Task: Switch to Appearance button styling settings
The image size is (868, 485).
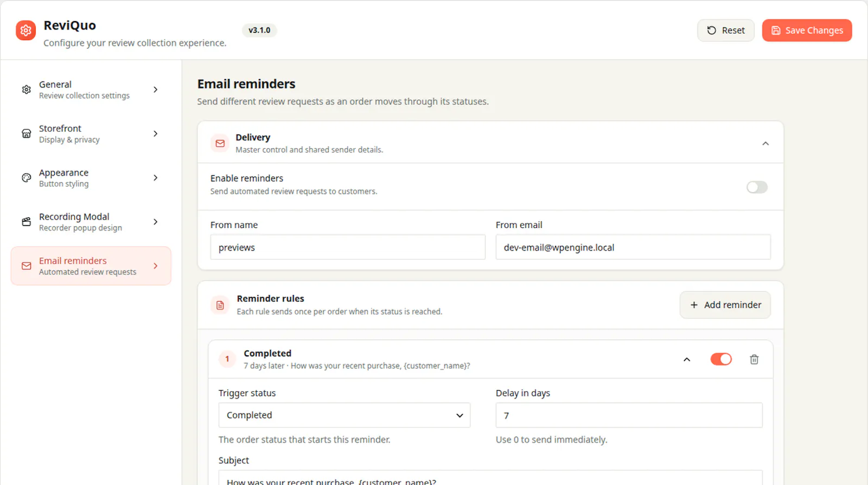Action: tap(91, 177)
